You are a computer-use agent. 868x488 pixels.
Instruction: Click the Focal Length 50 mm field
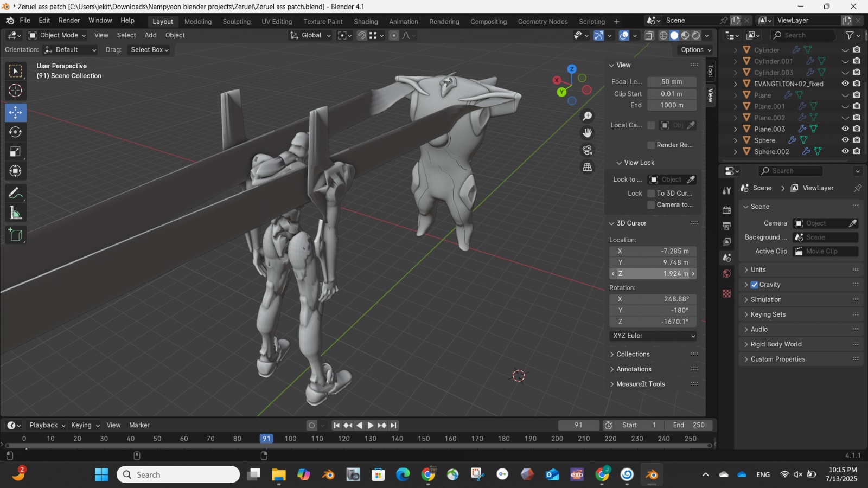[x=672, y=82]
